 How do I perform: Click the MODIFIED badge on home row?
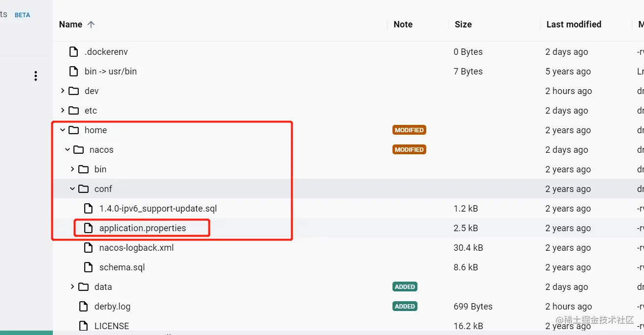point(409,130)
